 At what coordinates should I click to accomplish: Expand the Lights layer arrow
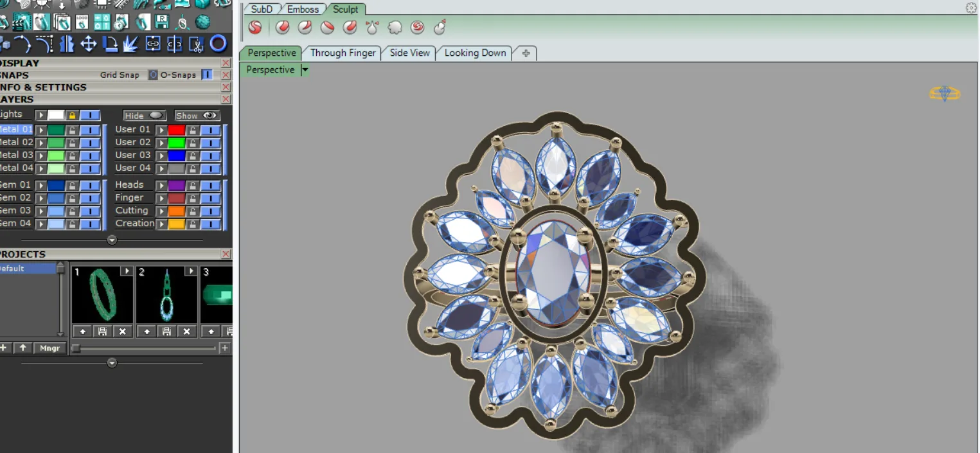point(41,116)
